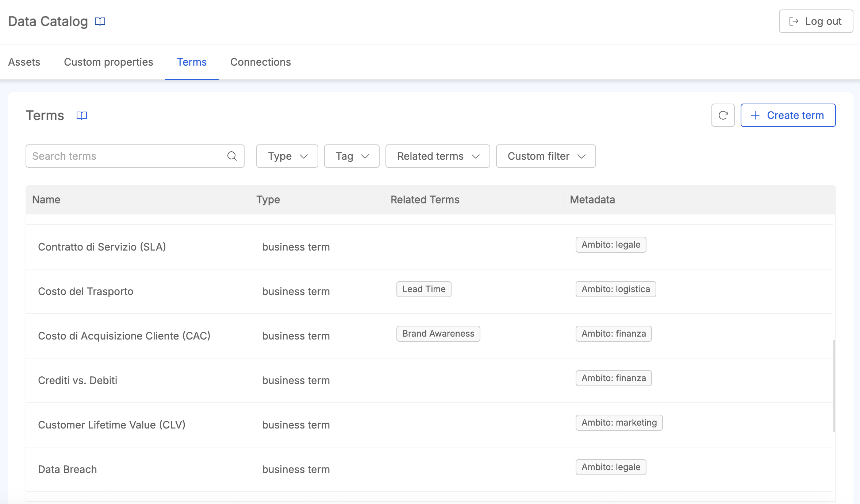Image resolution: width=860 pixels, height=504 pixels.
Task: Select Costo di Acquisizione Cliente (CAC) term
Action: 124,336
